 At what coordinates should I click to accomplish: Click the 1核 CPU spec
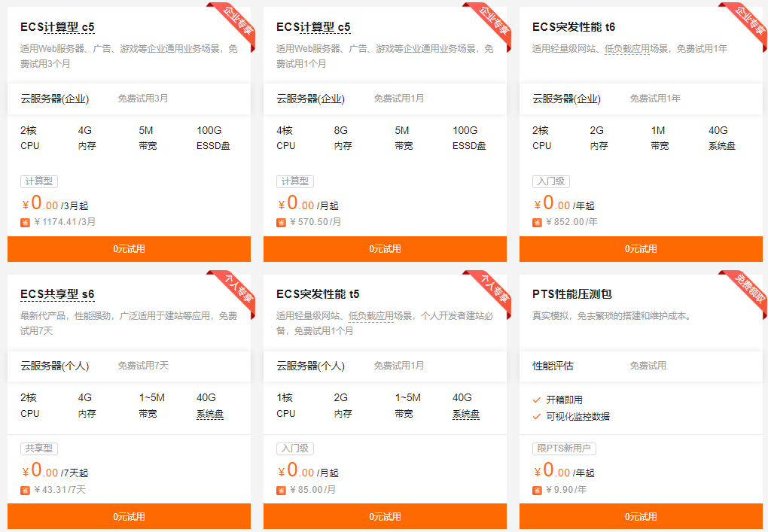(x=285, y=406)
